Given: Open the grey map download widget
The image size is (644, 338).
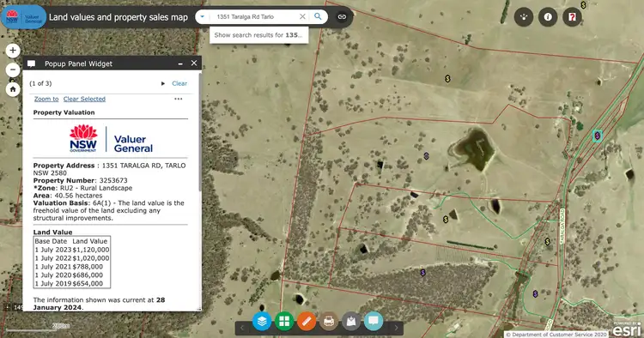Looking at the screenshot, I should tap(351, 321).
